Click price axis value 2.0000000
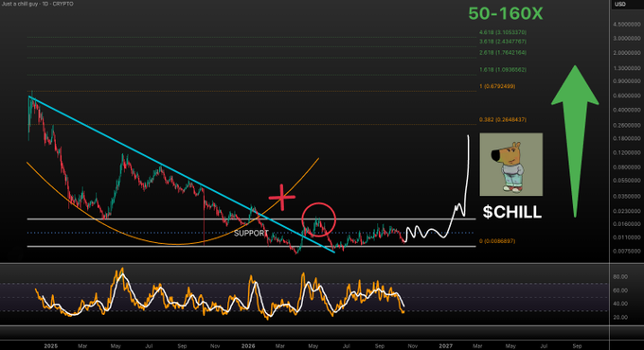Screen dimensions: 644x350 click(x=627, y=53)
